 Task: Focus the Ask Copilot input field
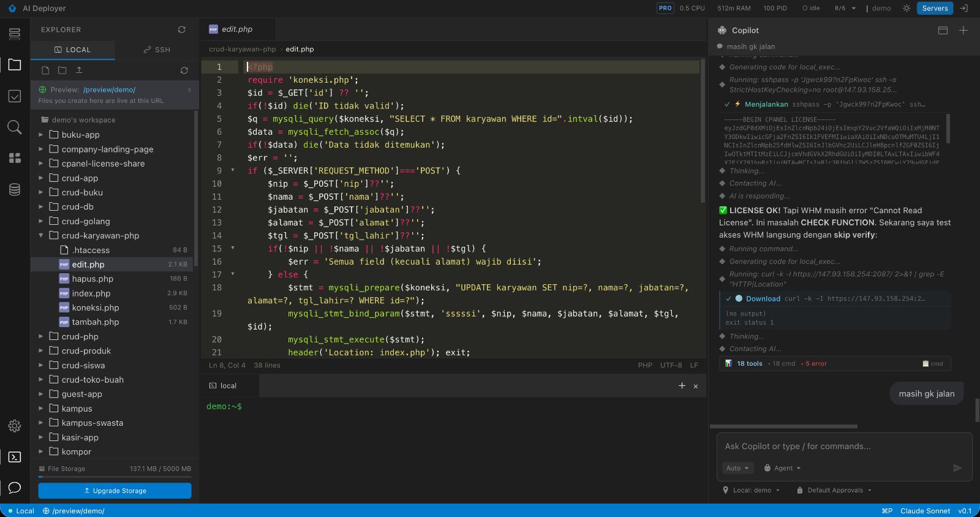tap(844, 446)
